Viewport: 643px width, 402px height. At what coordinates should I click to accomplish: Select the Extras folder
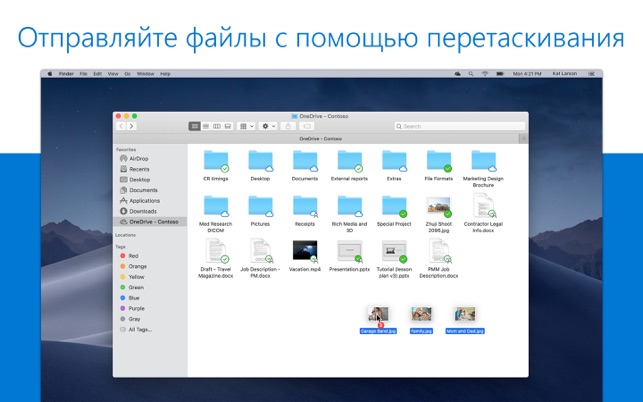pos(394,161)
